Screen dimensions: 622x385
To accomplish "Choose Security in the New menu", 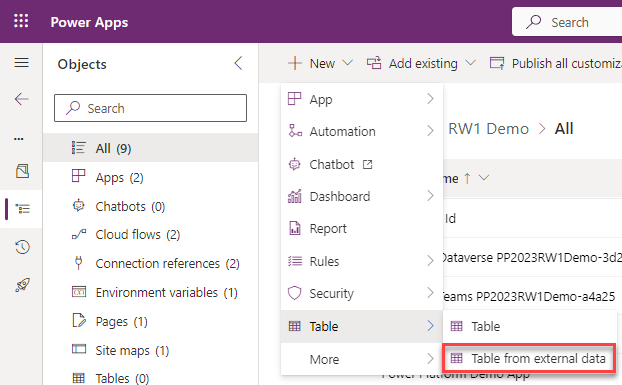I will tap(361, 293).
